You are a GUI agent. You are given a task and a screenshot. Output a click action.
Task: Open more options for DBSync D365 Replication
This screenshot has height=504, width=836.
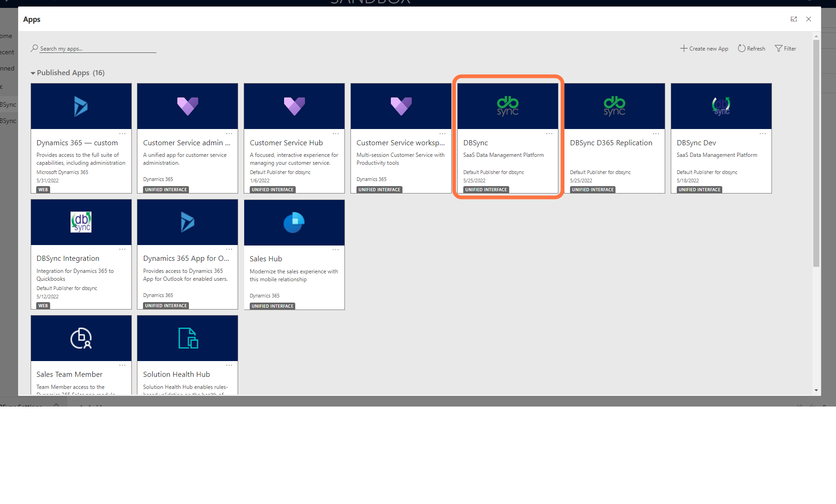coord(656,134)
